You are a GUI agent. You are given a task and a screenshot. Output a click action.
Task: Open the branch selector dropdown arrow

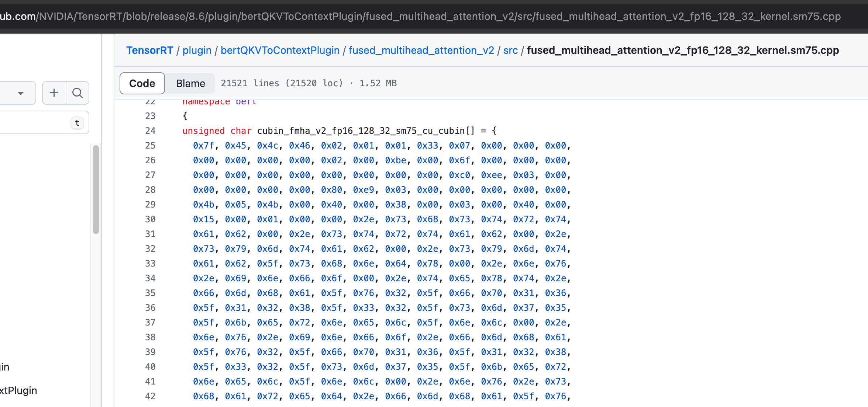[21, 93]
